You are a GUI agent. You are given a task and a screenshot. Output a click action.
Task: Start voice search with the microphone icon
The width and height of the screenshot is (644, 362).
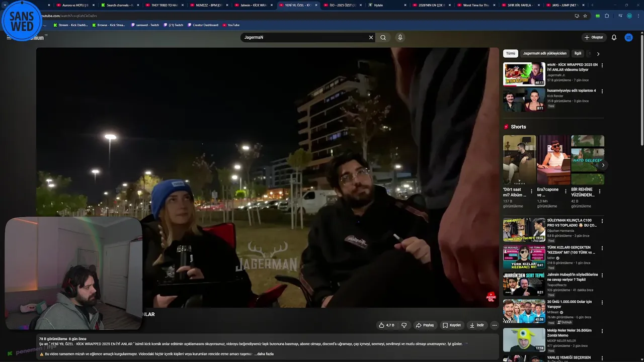[x=400, y=37]
